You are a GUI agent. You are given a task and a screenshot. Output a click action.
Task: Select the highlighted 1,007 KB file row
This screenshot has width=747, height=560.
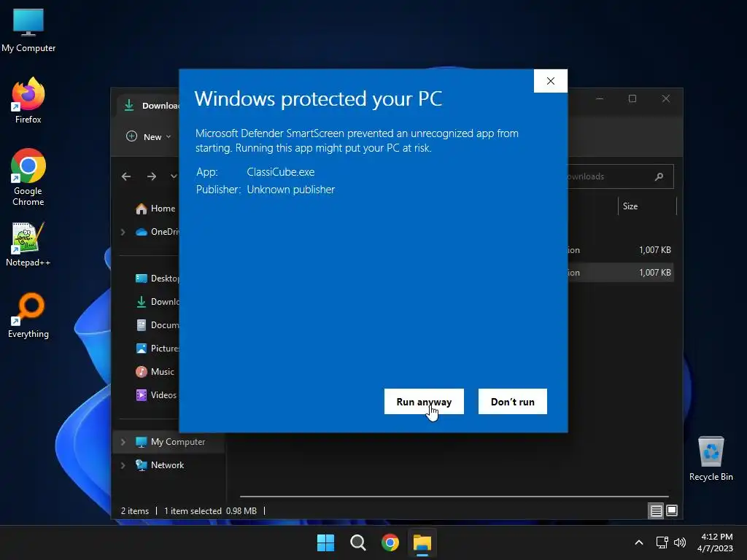coord(620,273)
